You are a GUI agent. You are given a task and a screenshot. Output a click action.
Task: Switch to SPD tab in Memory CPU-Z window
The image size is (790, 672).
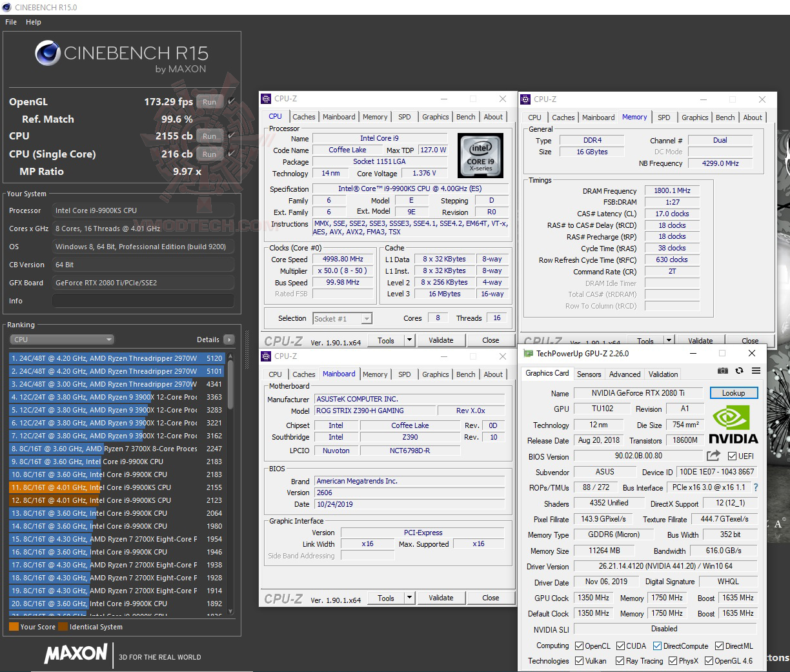[x=663, y=117]
